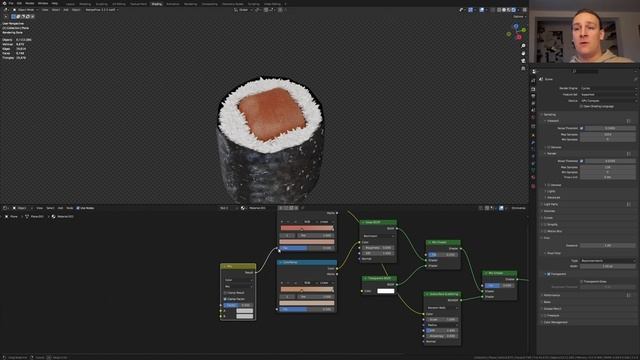Toggle Open Shading Language checkbox
The height and width of the screenshot is (360, 640).
[581, 107]
